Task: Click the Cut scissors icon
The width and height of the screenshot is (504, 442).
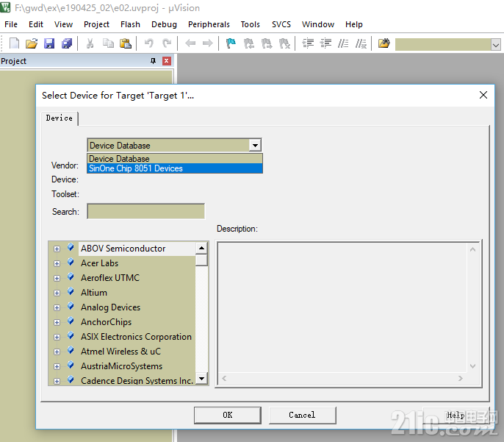Action: tap(90, 43)
